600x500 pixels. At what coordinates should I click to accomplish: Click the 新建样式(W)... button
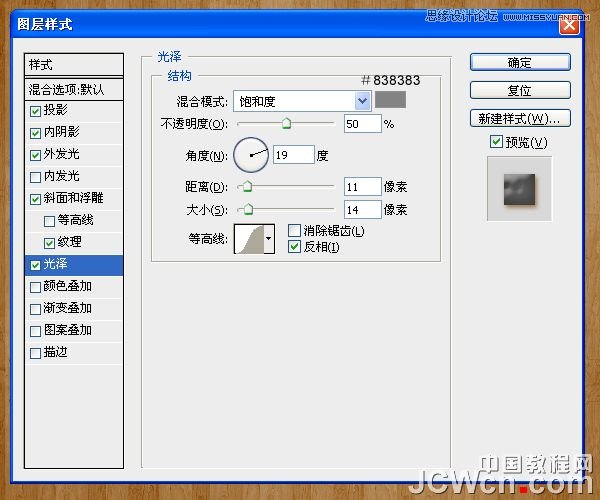tap(520, 118)
